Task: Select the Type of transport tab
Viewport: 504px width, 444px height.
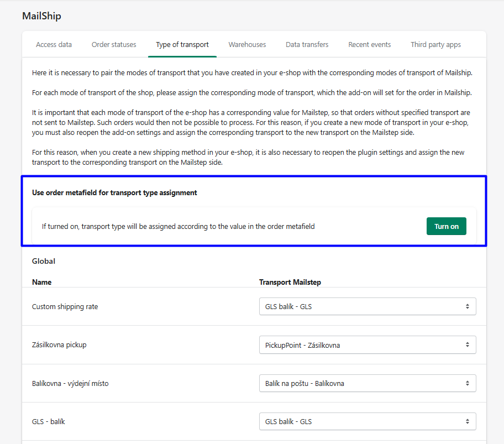Action: (x=182, y=44)
